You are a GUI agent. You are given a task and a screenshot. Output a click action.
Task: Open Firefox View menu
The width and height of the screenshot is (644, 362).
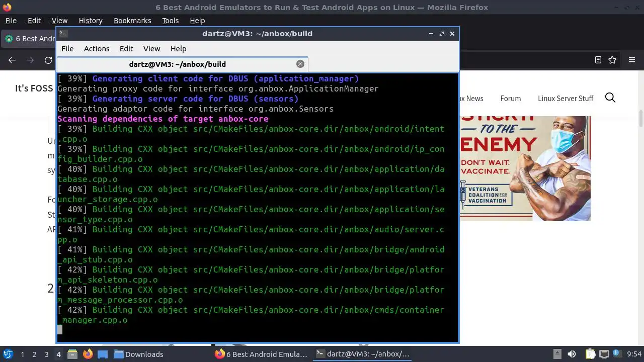click(59, 21)
